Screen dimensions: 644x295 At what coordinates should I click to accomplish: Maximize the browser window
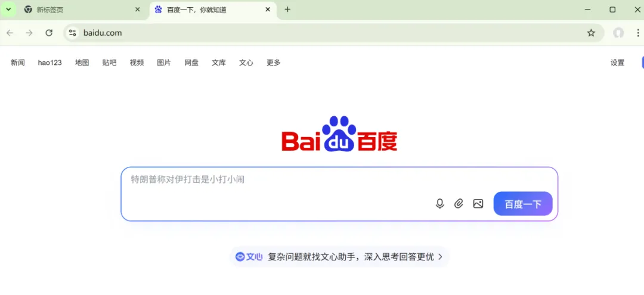coord(612,10)
